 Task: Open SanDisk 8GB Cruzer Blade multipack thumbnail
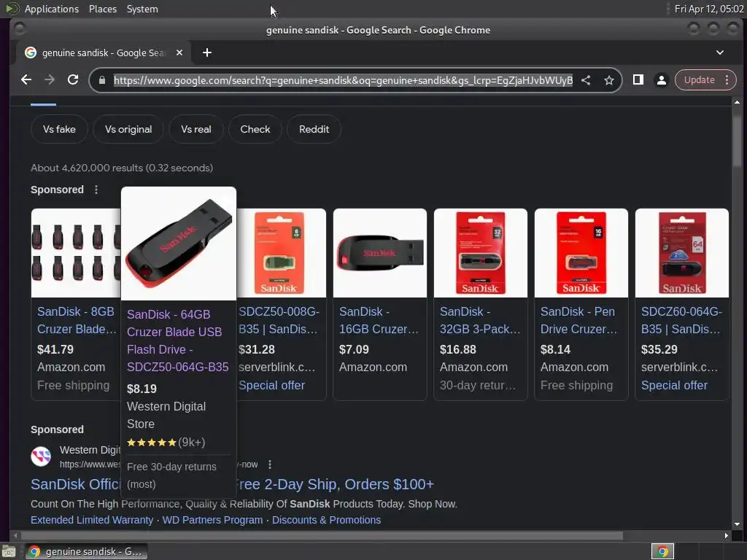click(x=76, y=253)
